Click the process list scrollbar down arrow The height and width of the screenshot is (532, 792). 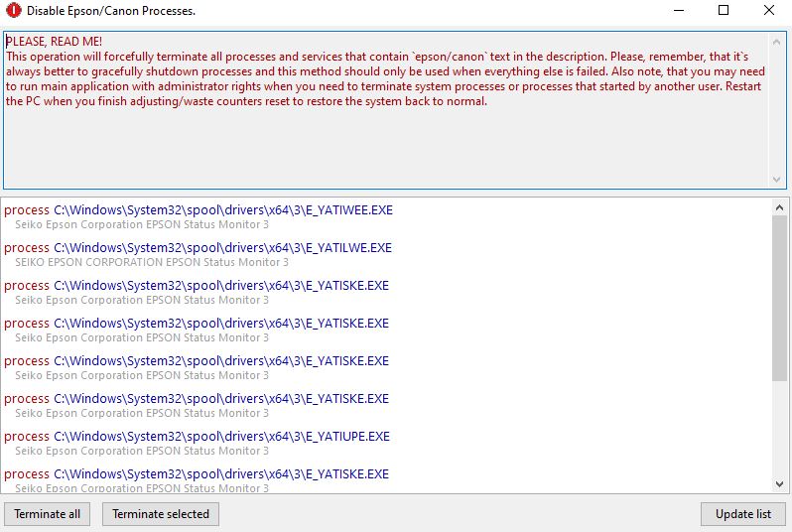tap(780, 483)
